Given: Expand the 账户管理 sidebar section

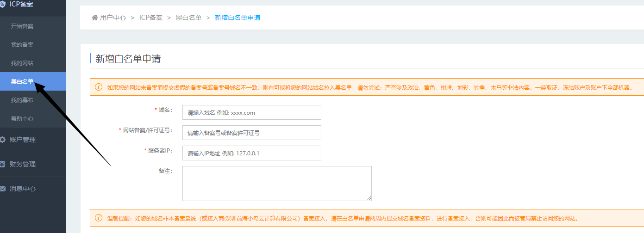Looking at the screenshot, I should click(22, 140).
